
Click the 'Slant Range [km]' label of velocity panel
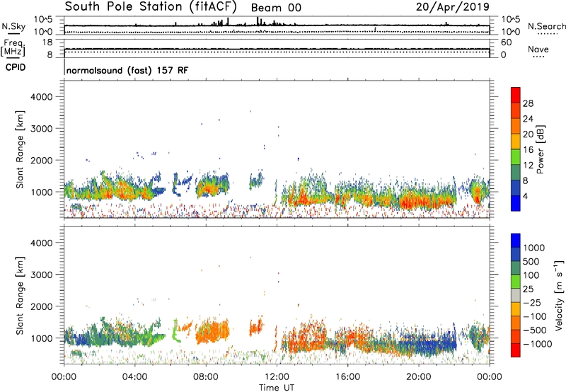[x=20, y=295]
